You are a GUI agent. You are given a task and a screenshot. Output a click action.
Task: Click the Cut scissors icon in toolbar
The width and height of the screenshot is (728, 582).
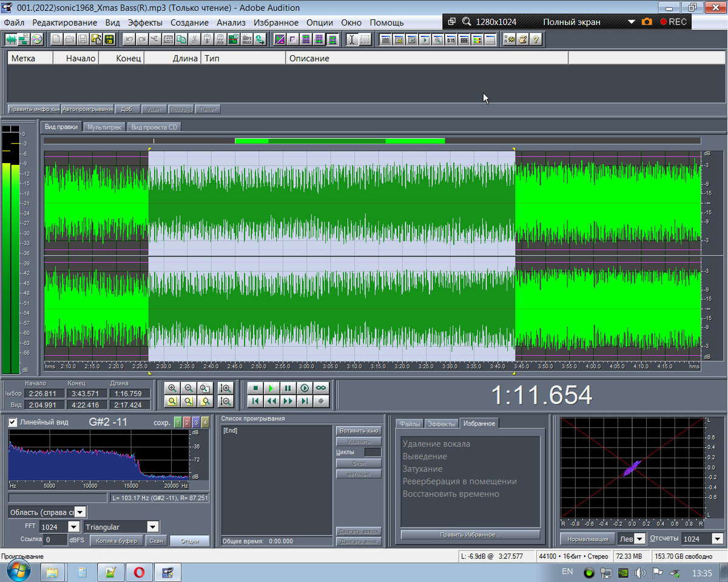(194, 39)
